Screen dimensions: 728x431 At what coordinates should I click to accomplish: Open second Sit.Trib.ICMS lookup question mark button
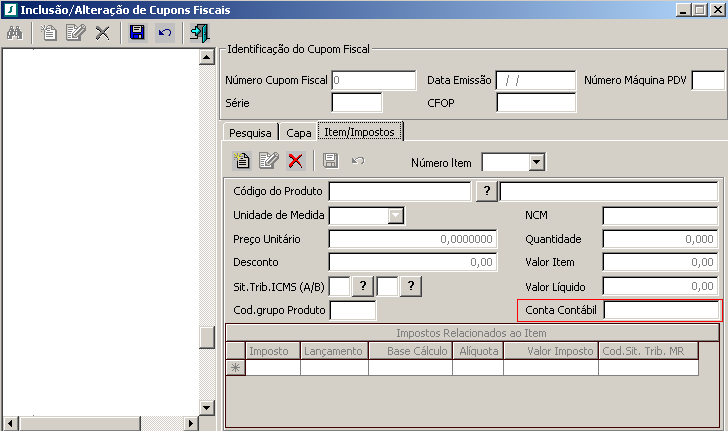[411, 286]
